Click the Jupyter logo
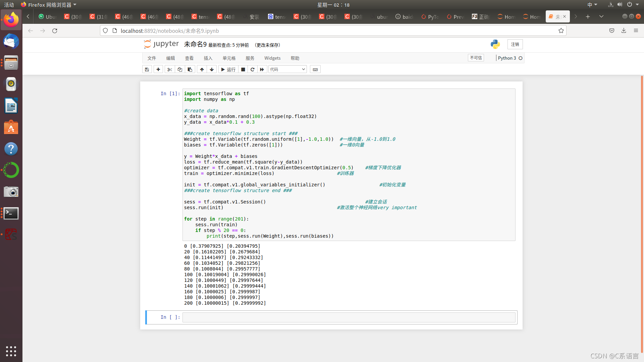 pyautogui.click(x=161, y=44)
